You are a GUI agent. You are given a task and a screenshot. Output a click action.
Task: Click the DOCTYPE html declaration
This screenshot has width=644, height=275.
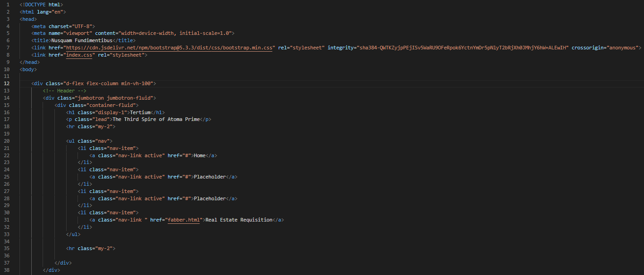(x=41, y=5)
